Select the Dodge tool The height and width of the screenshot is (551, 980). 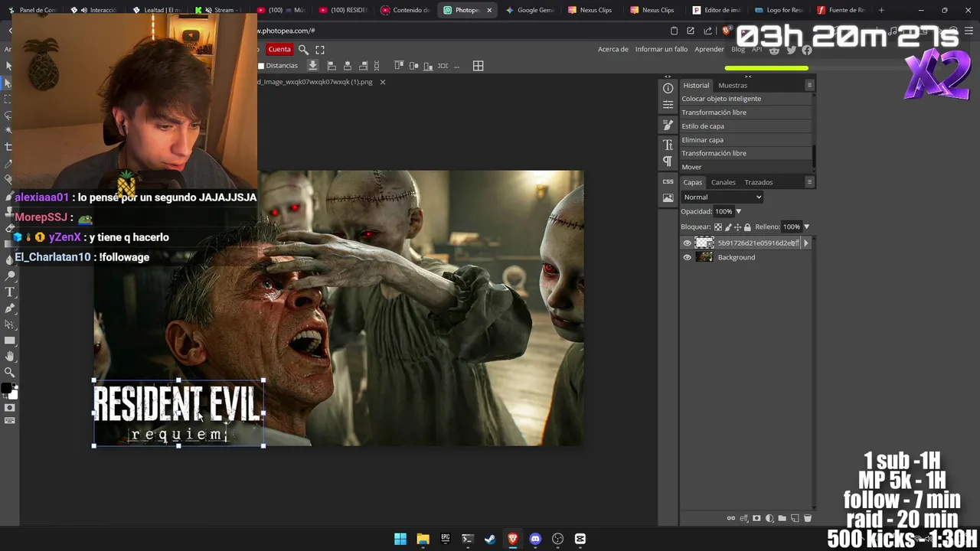(10, 276)
